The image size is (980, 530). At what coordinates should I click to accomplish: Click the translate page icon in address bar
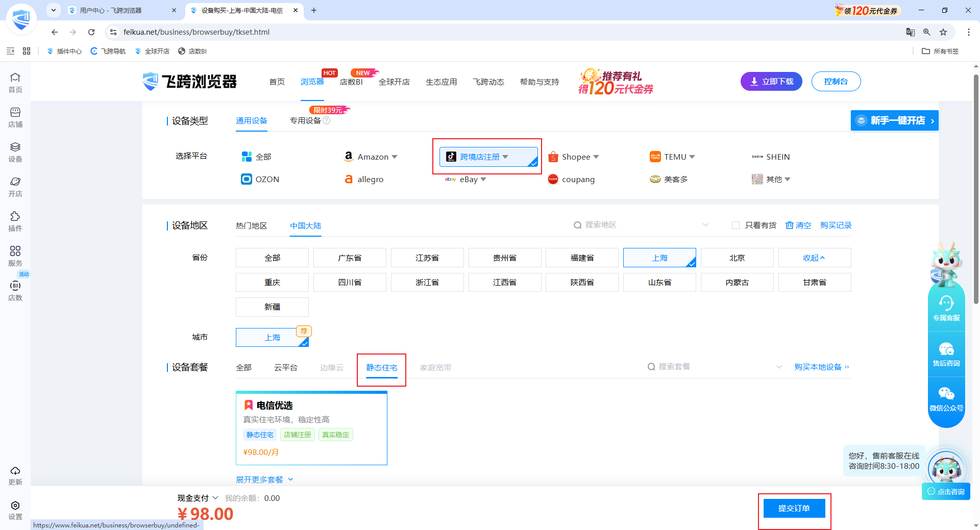pos(911,32)
